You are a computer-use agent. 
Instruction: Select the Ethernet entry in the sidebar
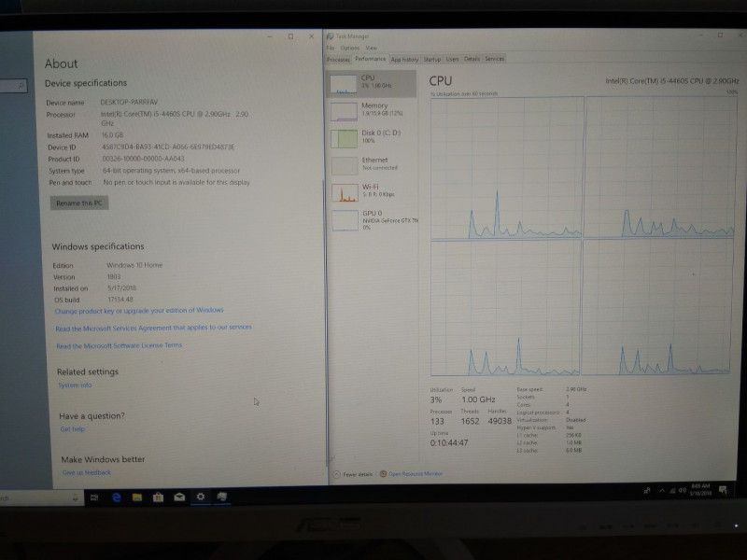tap(373, 165)
